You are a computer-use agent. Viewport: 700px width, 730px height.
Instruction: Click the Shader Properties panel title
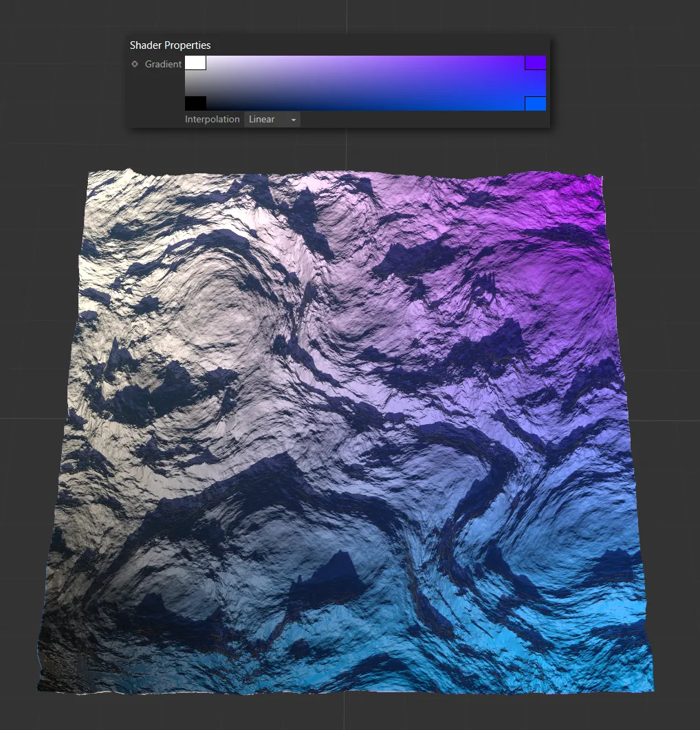[169, 45]
